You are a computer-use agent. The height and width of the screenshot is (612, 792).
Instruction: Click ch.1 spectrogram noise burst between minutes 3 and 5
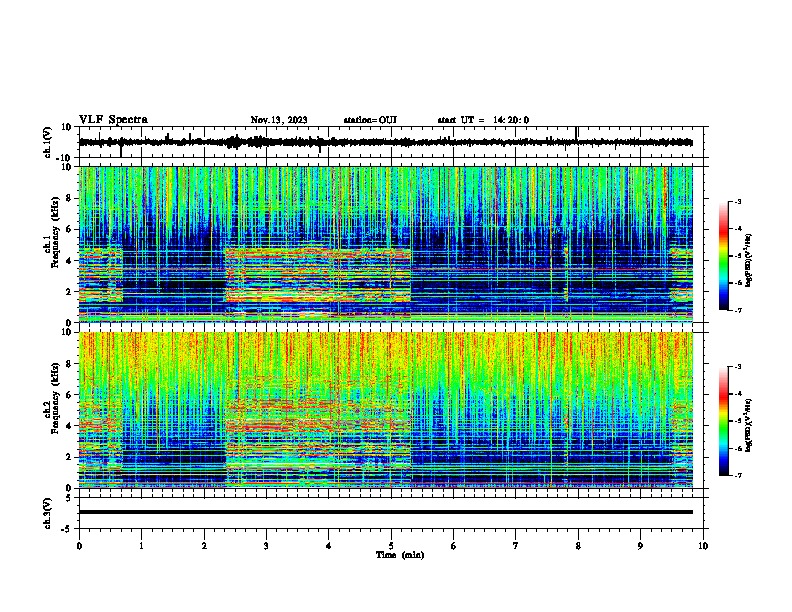(x=318, y=275)
